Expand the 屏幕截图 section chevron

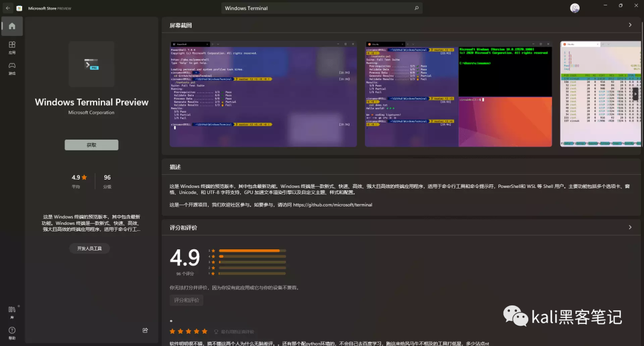click(x=630, y=25)
